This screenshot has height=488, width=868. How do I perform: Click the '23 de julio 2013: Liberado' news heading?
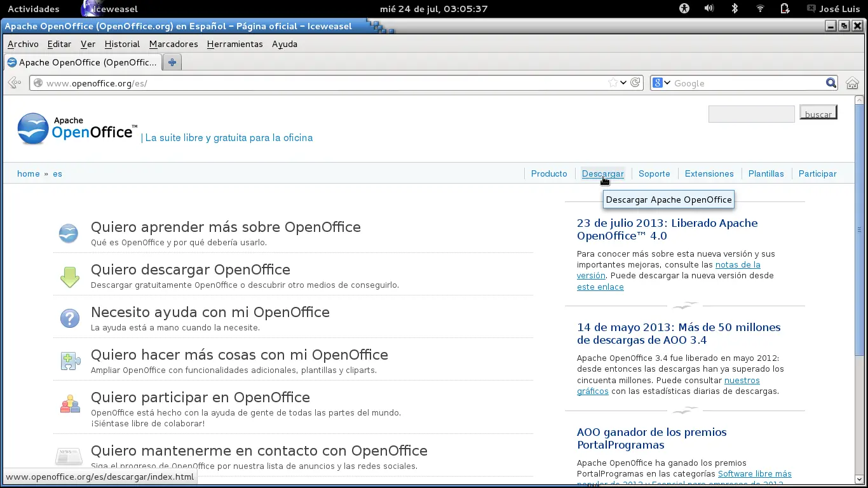click(x=667, y=229)
